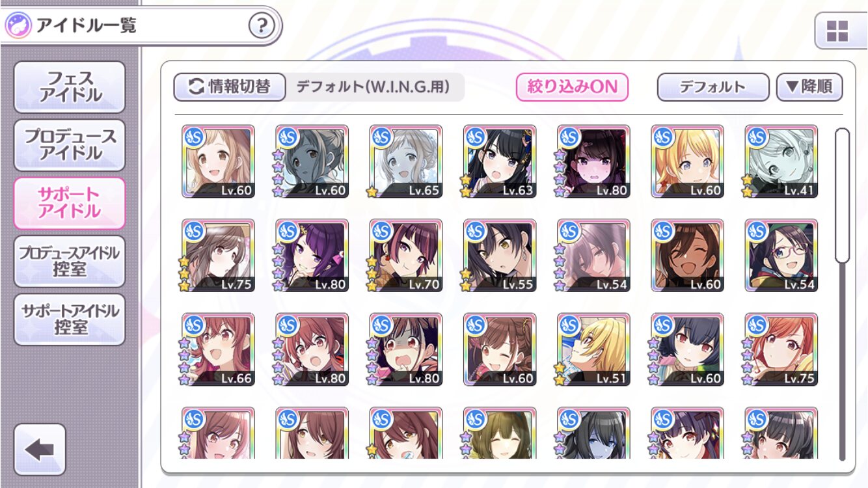868x488 pixels.
Task: Open the プロデュースアイドル tab
Action: click(x=70, y=145)
